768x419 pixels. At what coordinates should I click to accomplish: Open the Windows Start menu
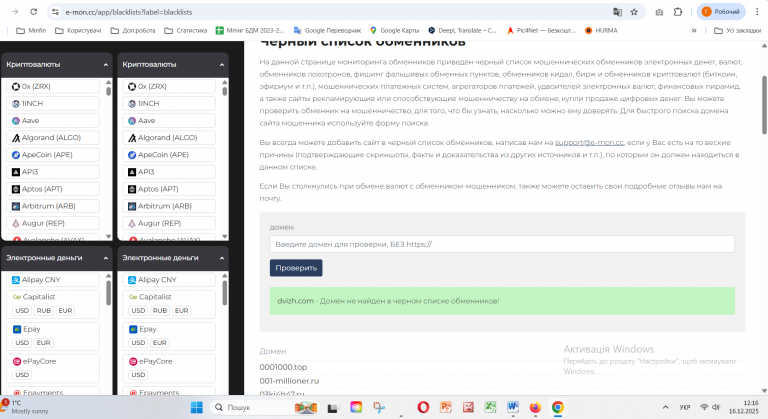click(x=196, y=407)
